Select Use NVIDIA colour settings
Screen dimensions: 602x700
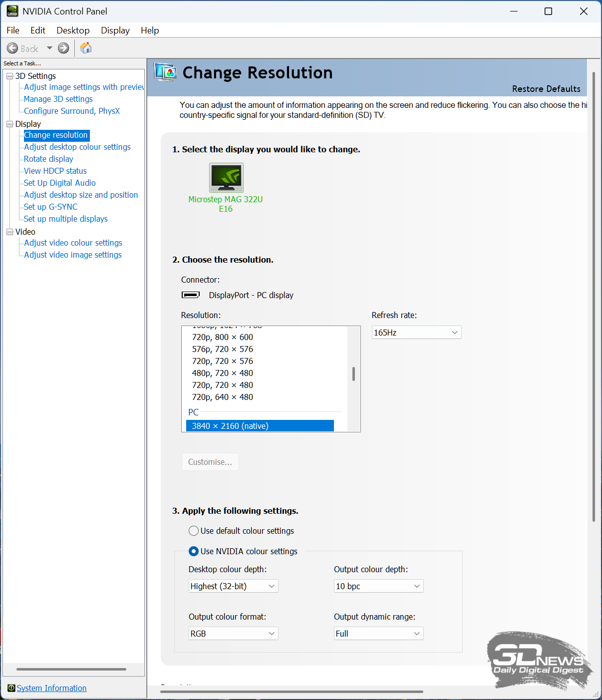(194, 551)
